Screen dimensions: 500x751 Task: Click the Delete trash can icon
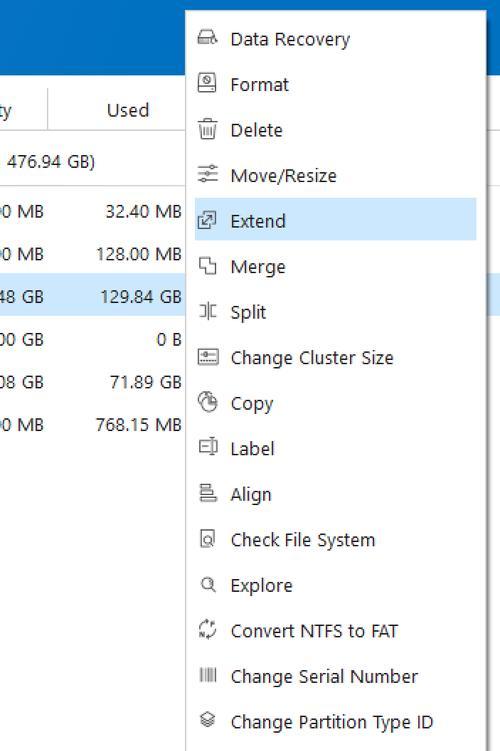[207, 129]
